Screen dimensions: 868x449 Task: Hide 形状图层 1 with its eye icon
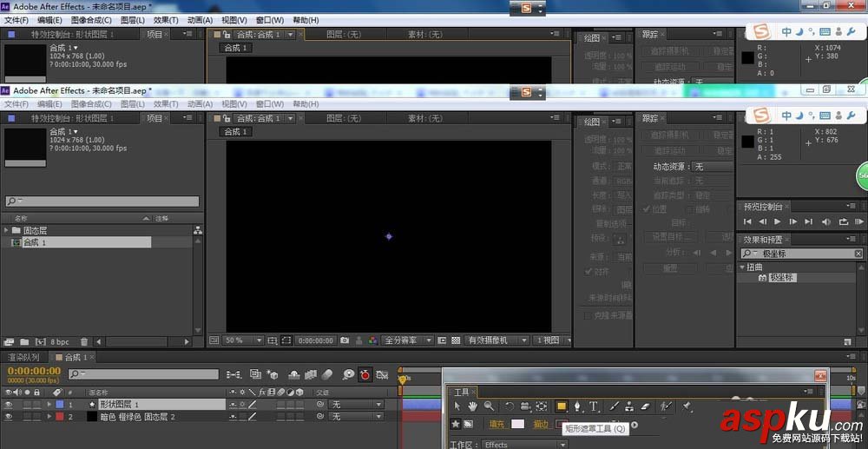[x=9, y=405]
